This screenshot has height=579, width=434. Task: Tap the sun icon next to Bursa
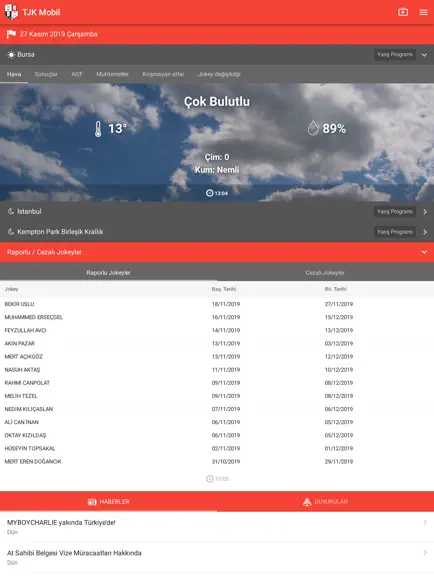pyautogui.click(x=11, y=55)
